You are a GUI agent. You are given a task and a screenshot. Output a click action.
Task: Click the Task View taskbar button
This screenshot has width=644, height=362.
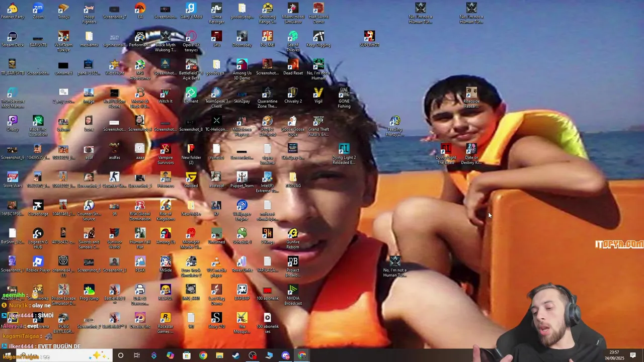tap(137, 355)
